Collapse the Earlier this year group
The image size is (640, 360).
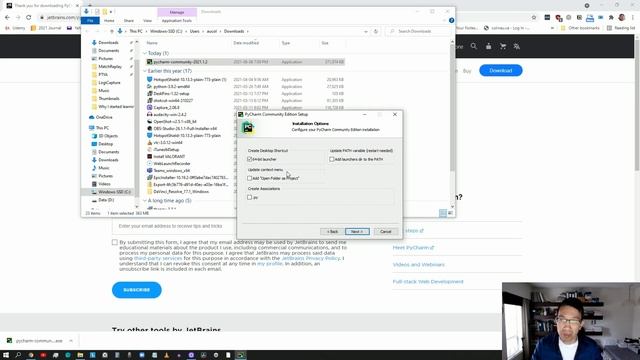pyautogui.click(x=144, y=71)
